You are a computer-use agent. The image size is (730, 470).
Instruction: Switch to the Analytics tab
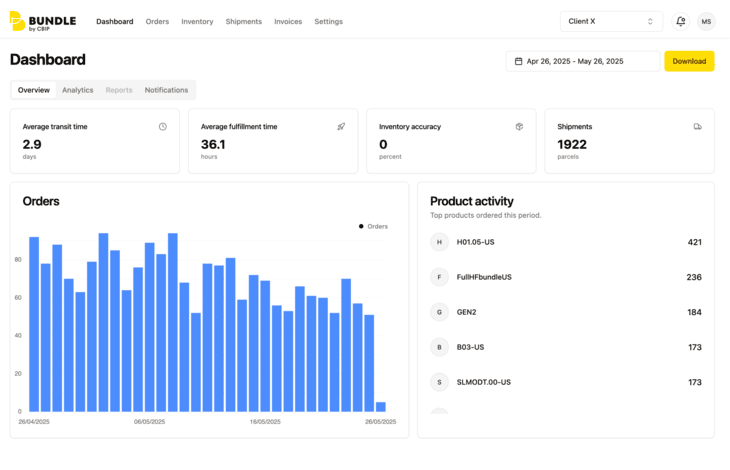click(x=78, y=90)
